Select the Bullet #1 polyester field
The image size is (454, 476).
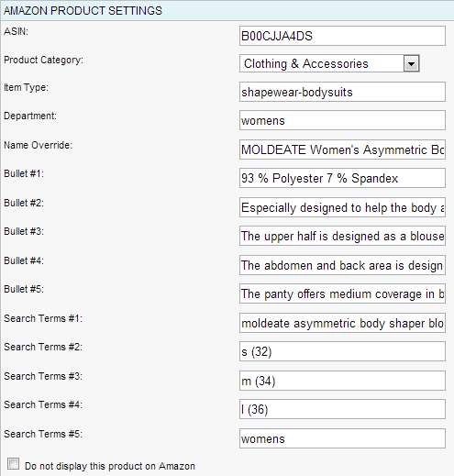(342, 178)
